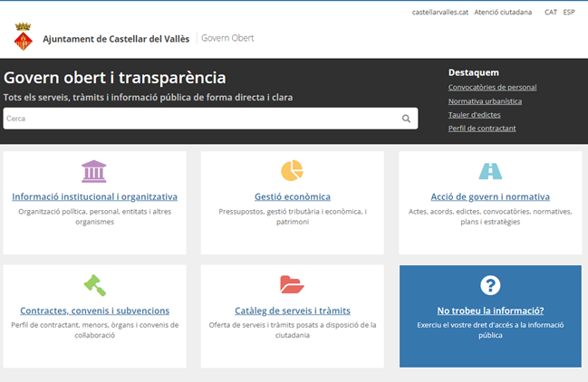Click the road icon for Acció de govern

pos(490,170)
